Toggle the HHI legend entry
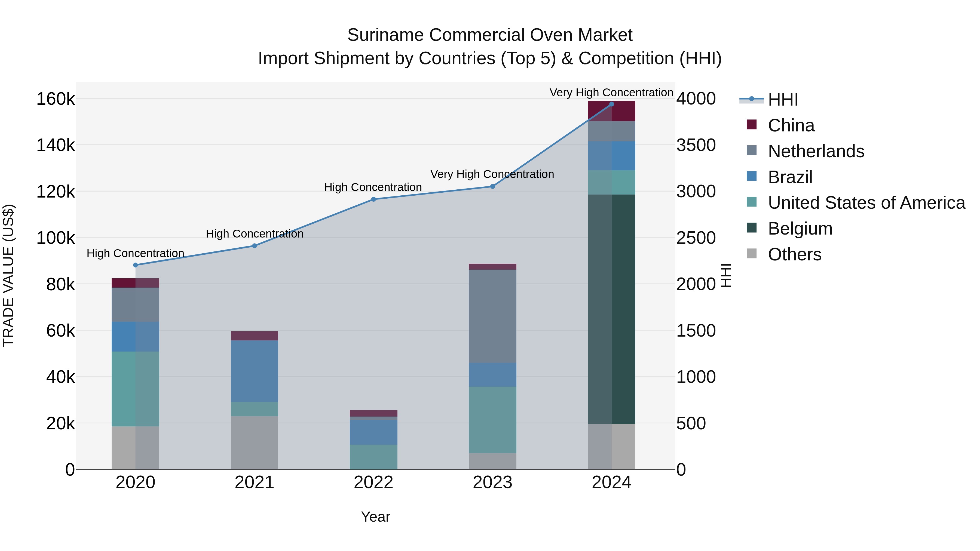The width and height of the screenshot is (980, 551). 768,100
